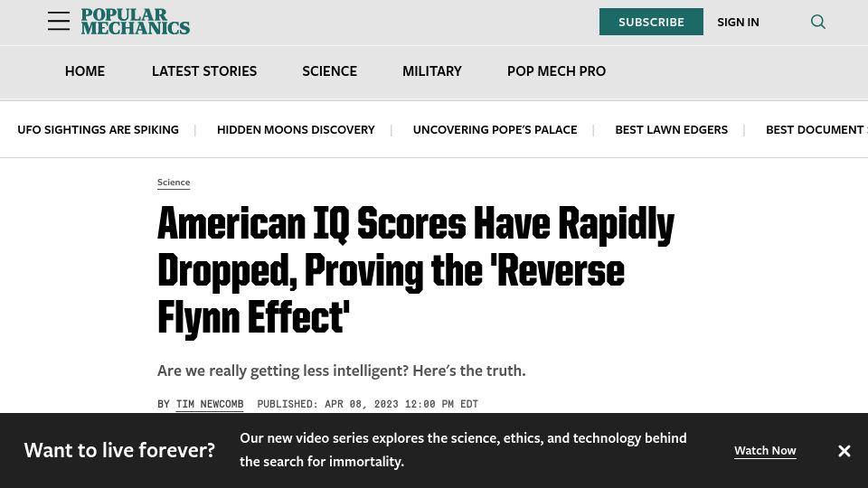Open the Military section
Viewport: 868px width, 488px height.
(x=432, y=71)
